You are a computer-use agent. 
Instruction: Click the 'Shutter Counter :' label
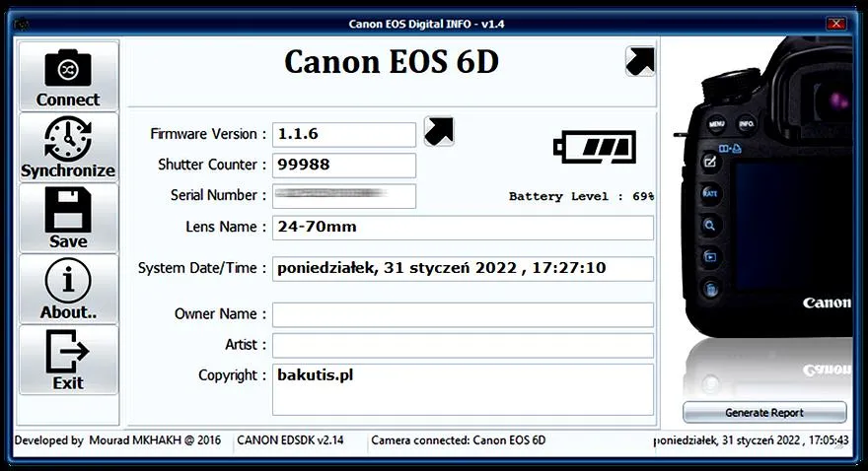[x=212, y=165]
